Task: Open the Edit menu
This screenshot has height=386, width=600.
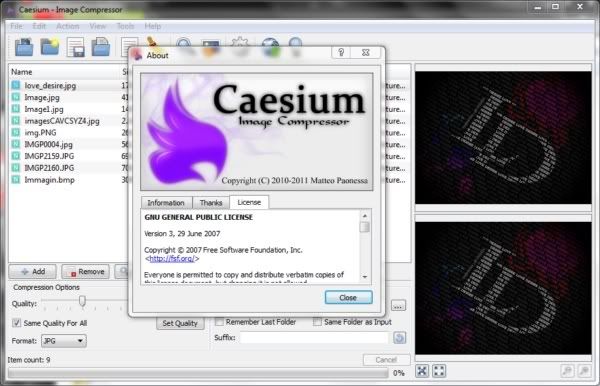Action: pyautogui.click(x=39, y=26)
